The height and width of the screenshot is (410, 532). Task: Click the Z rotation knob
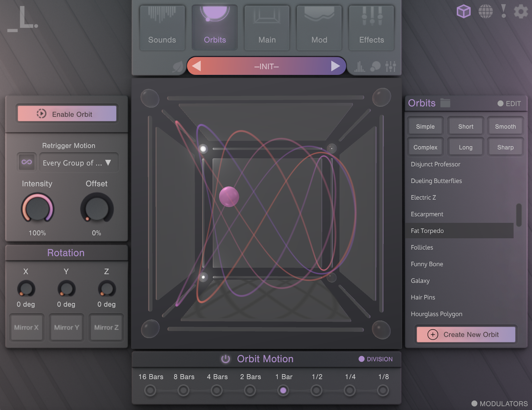point(107,289)
